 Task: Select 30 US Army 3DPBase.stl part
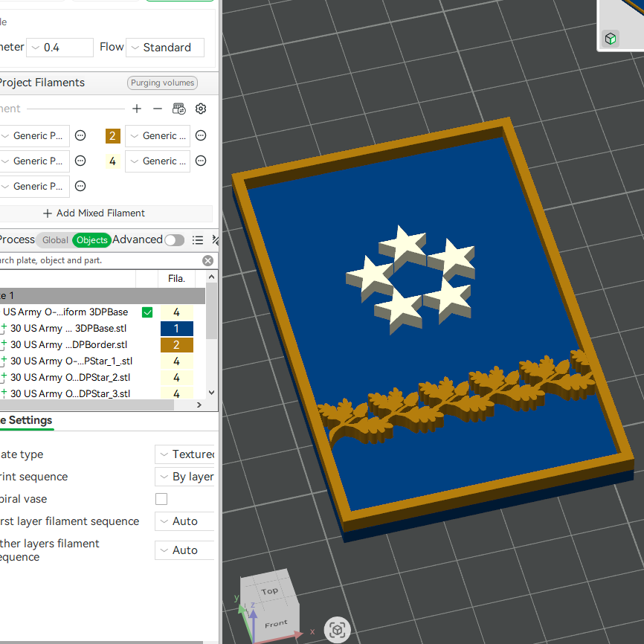pyautogui.click(x=68, y=329)
